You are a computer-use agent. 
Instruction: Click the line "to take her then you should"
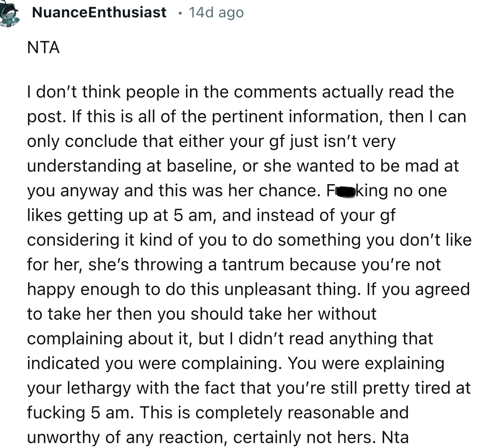pos(201,314)
